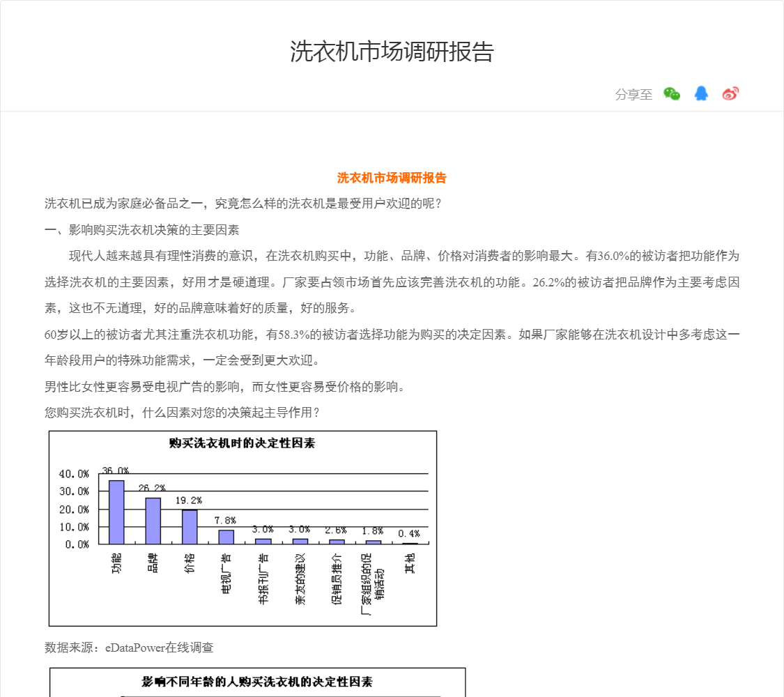
Task: Click the orange 洗衣机市场调研报告 heading
Action: [392, 178]
